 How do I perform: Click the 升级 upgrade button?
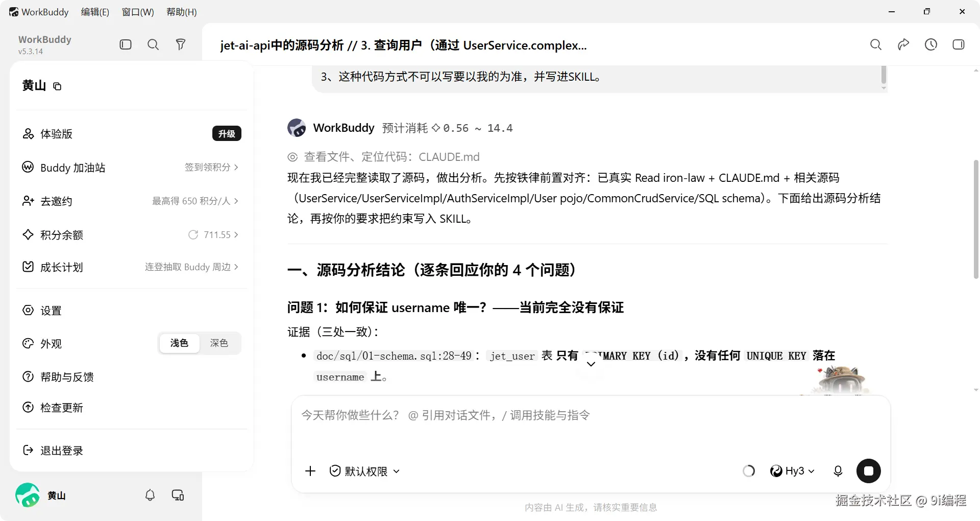[x=227, y=134]
